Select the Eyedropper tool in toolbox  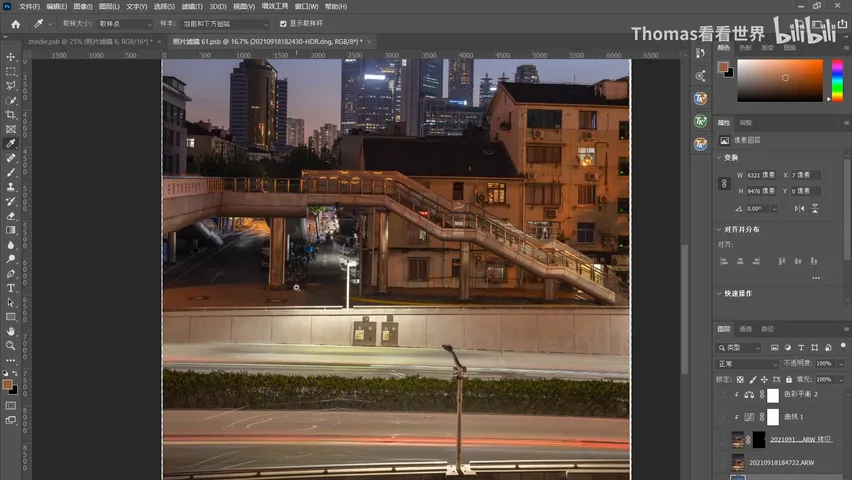click(x=11, y=144)
